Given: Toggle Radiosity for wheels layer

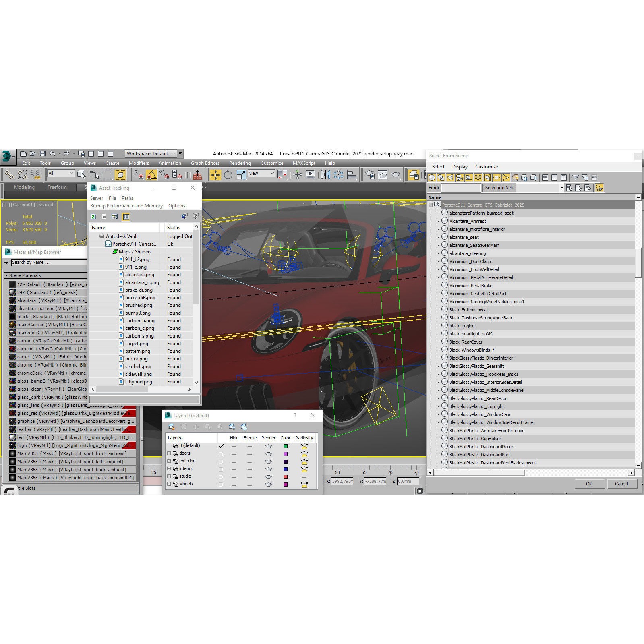Looking at the screenshot, I should coord(304,485).
